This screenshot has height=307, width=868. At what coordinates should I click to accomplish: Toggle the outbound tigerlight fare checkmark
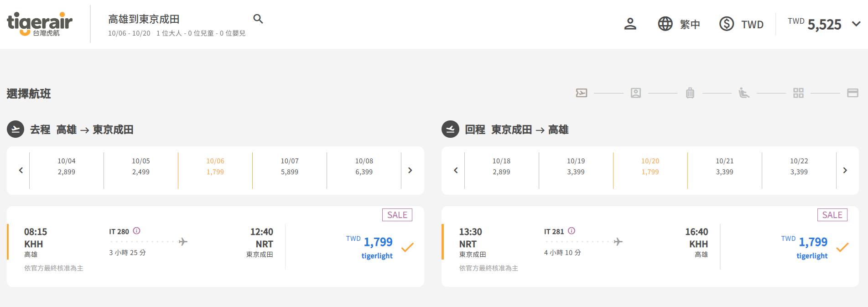click(407, 248)
